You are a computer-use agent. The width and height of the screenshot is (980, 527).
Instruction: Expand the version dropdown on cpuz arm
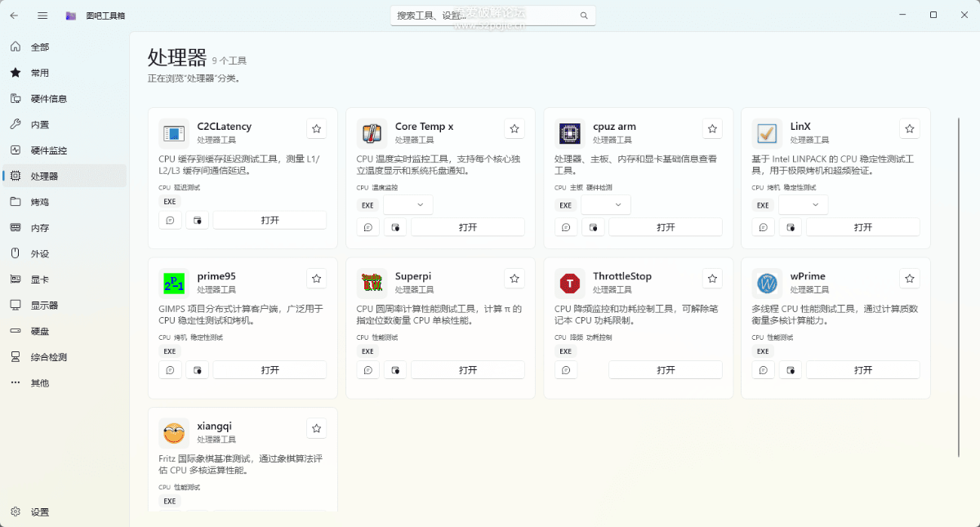tap(606, 204)
